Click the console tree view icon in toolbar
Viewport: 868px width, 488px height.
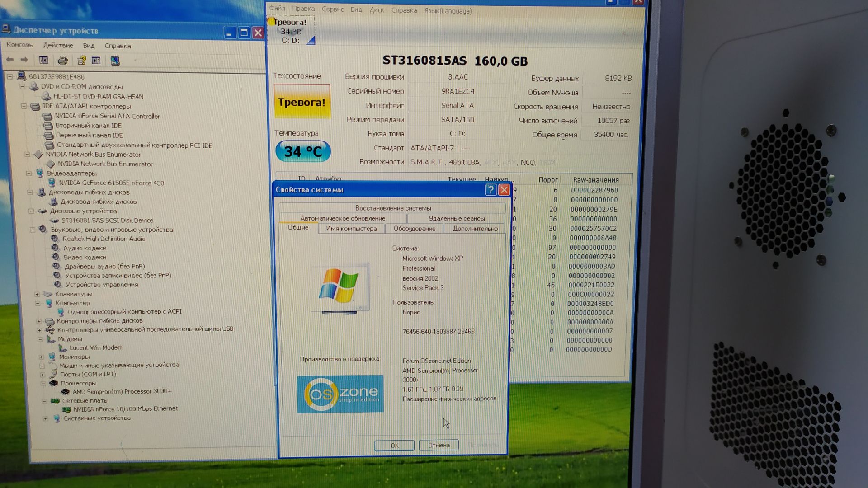coord(43,60)
